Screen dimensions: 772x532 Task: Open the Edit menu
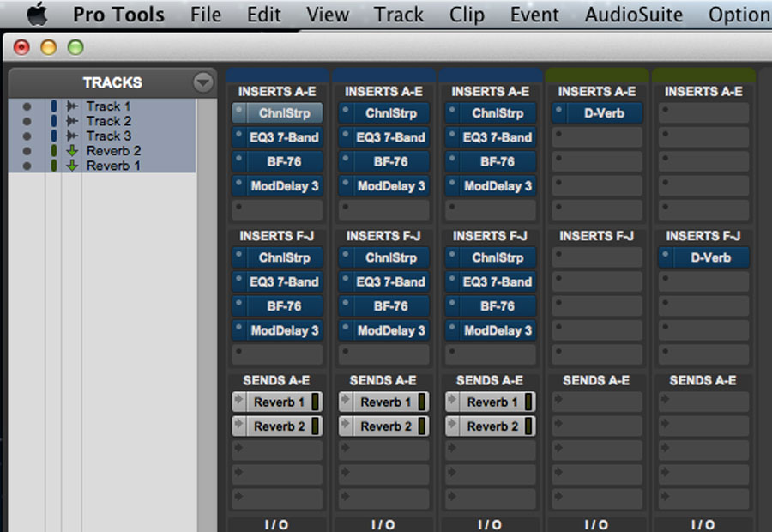click(264, 15)
